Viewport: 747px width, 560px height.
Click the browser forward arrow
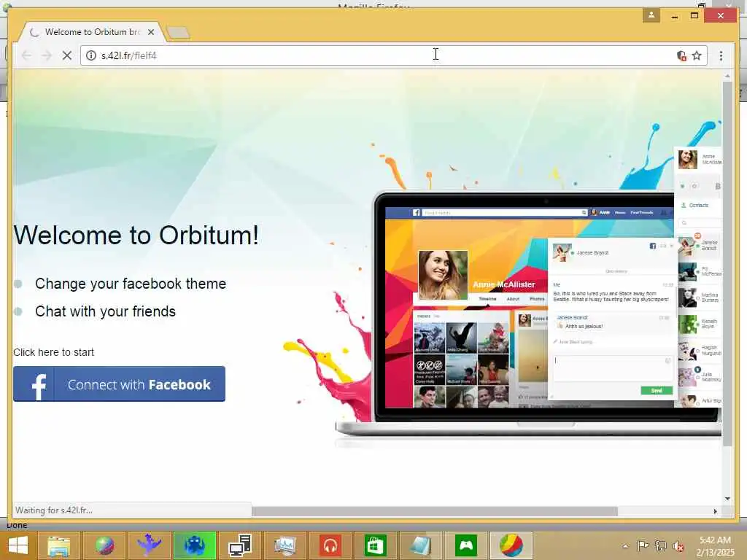click(x=47, y=55)
